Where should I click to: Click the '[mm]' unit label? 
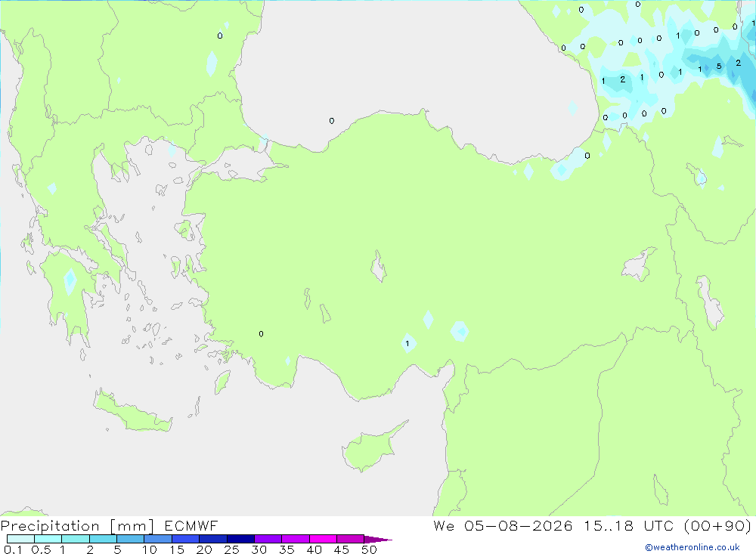coord(132,525)
